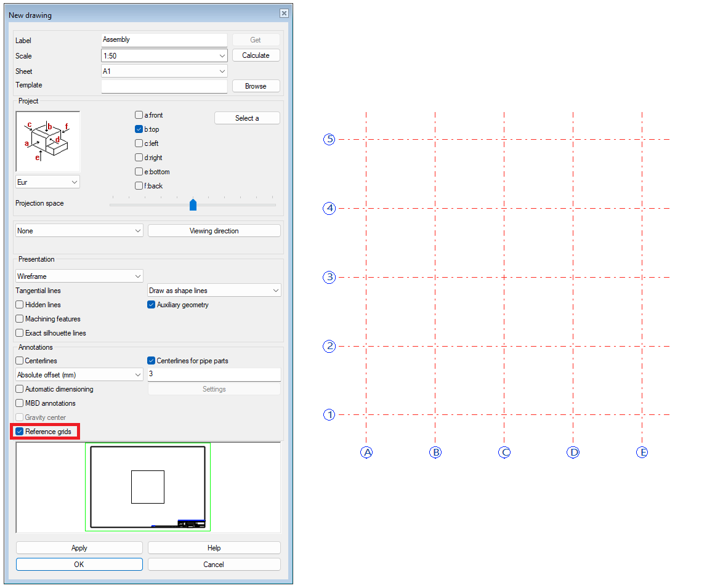Select the grid bubble labeled 3
The width and height of the screenshot is (707, 588).
pyautogui.click(x=329, y=277)
